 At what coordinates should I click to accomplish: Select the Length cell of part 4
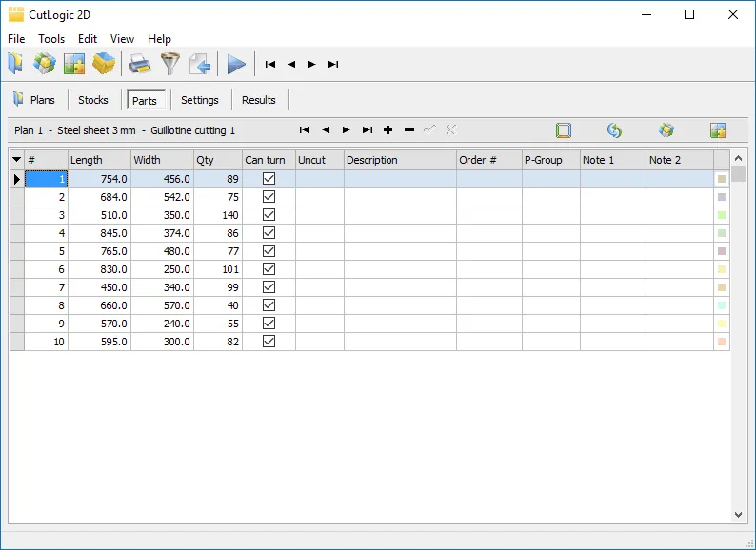(99, 233)
